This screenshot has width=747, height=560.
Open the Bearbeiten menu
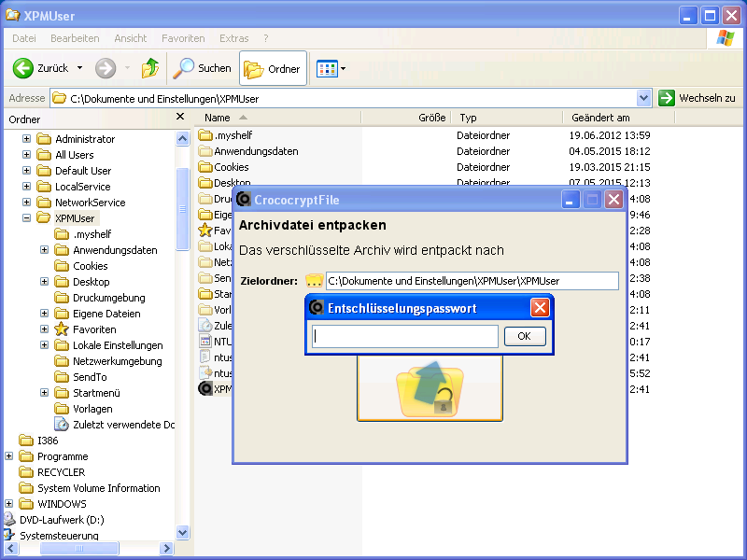pyautogui.click(x=75, y=38)
